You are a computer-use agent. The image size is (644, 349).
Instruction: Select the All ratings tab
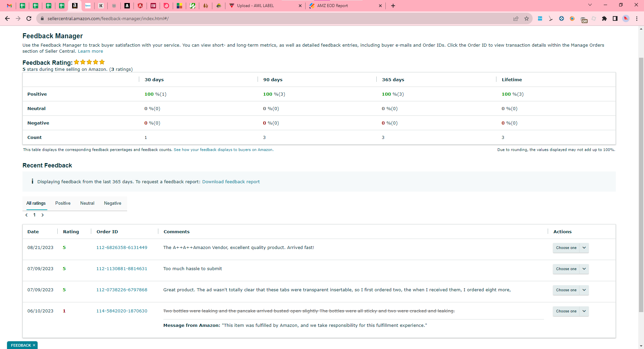pyautogui.click(x=36, y=203)
